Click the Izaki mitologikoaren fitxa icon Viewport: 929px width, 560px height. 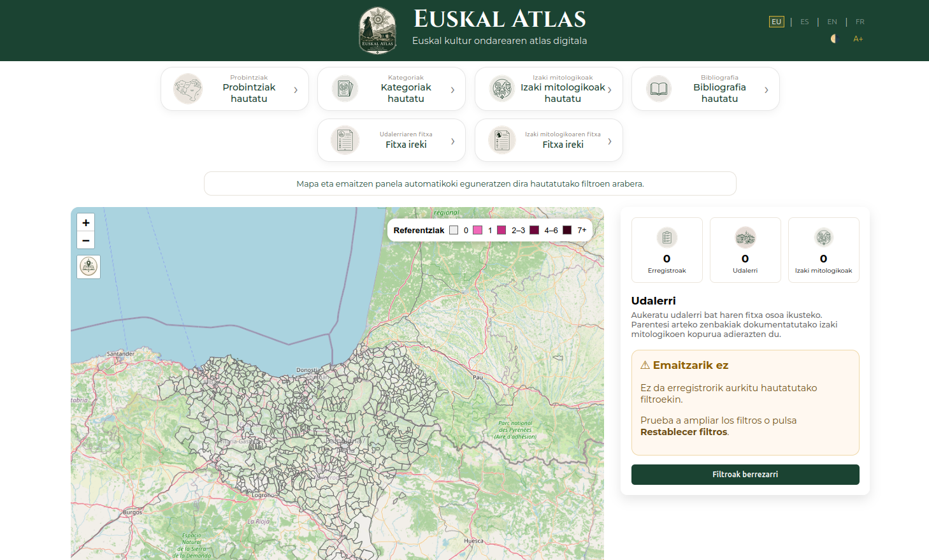tap(502, 140)
